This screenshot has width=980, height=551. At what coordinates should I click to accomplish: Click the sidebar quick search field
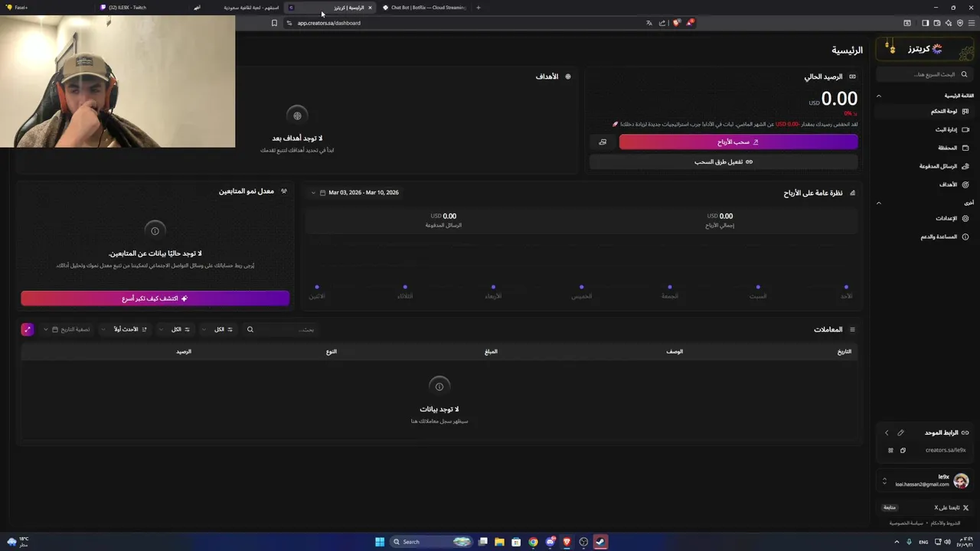coord(923,74)
